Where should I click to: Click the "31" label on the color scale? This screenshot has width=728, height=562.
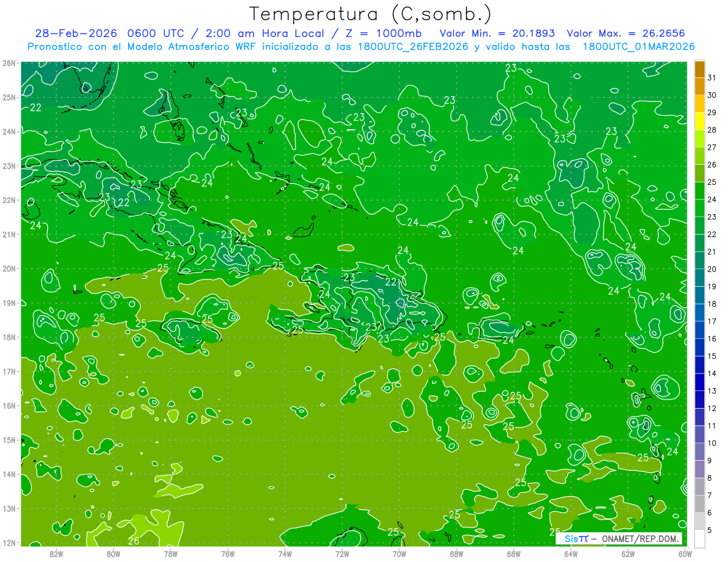(712, 78)
